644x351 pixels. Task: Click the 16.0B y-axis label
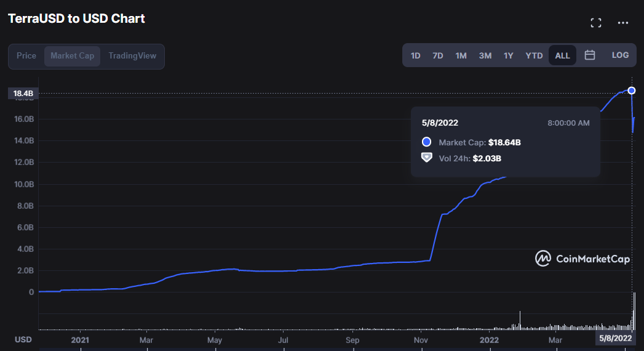click(x=24, y=119)
